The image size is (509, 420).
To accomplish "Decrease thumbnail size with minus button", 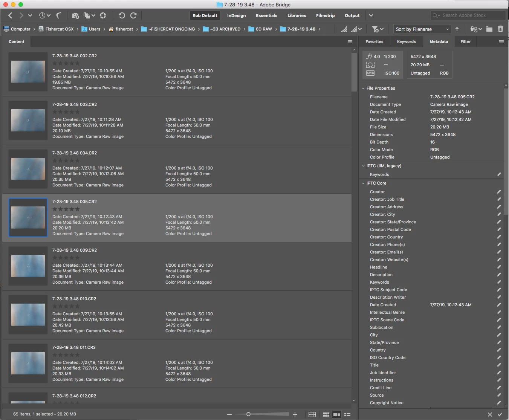I will coord(229,414).
